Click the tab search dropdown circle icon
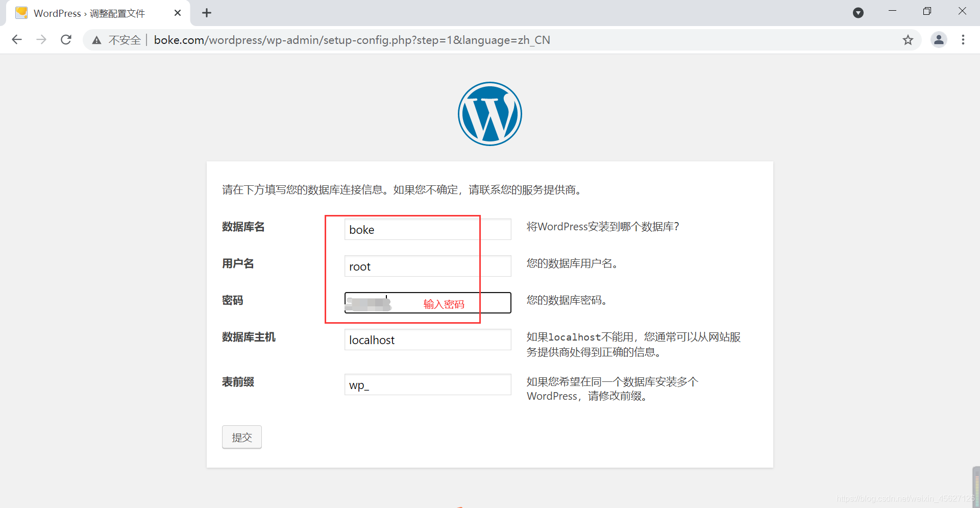Image resolution: width=980 pixels, height=508 pixels. click(859, 13)
